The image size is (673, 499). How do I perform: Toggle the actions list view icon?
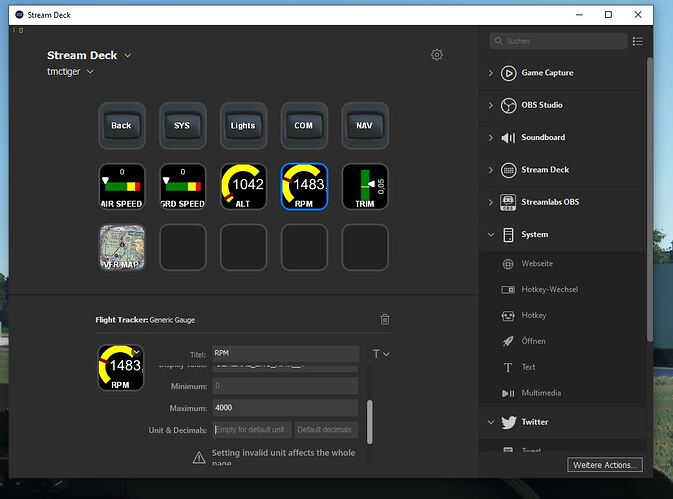(x=637, y=41)
